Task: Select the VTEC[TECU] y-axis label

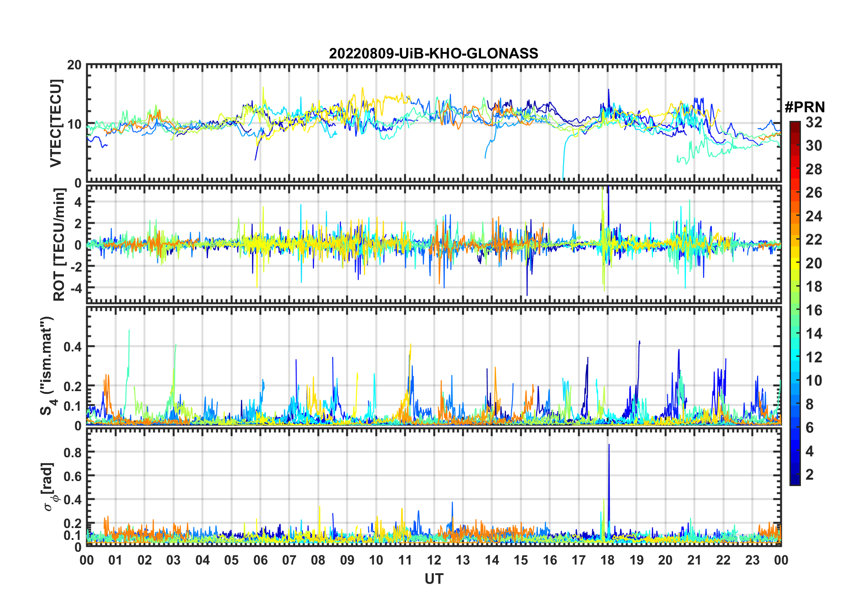Action: click(56, 123)
